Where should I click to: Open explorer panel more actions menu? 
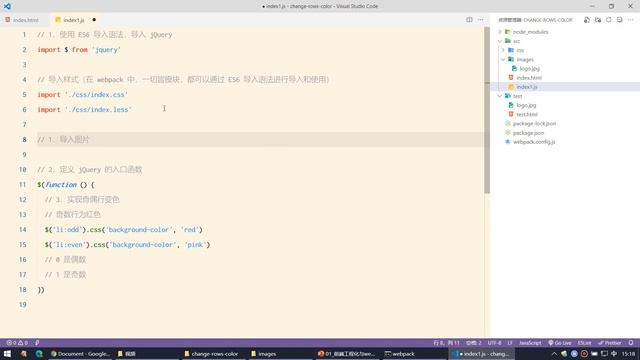pyautogui.click(x=630, y=20)
